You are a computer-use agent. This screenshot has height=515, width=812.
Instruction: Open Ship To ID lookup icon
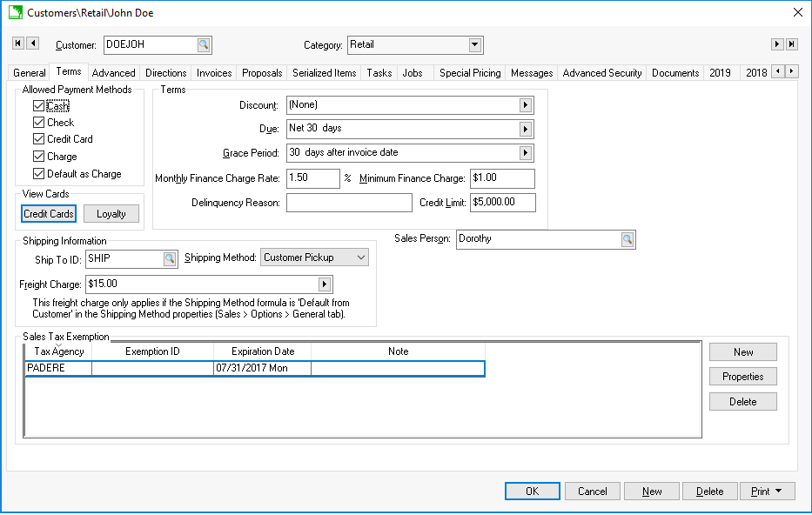pos(170,258)
